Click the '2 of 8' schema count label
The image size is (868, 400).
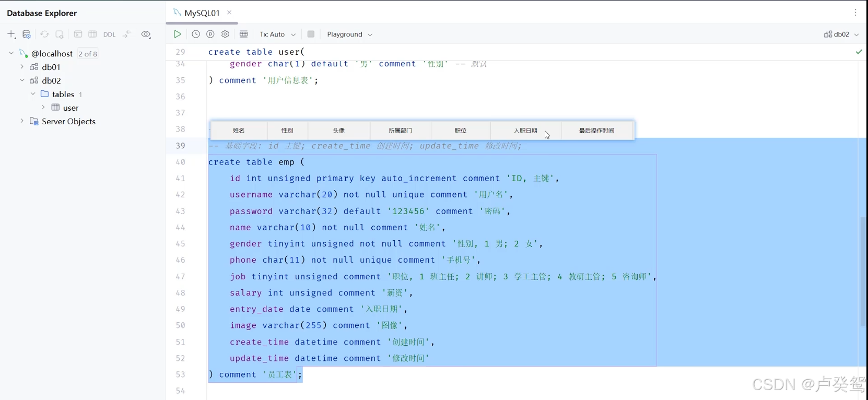pos(88,54)
